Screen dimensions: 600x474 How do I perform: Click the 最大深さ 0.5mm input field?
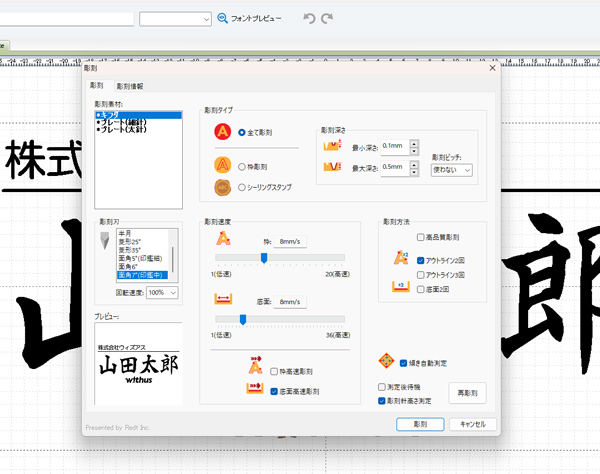[x=395, y=168]
